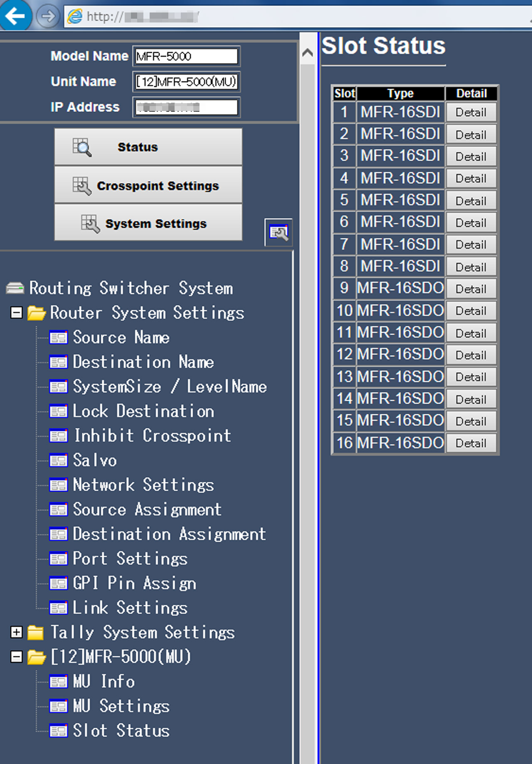Select Destination Assignment tree item
Image resolution: width=532 pixels, height=764 pixels.
click(x=169, y=534)
